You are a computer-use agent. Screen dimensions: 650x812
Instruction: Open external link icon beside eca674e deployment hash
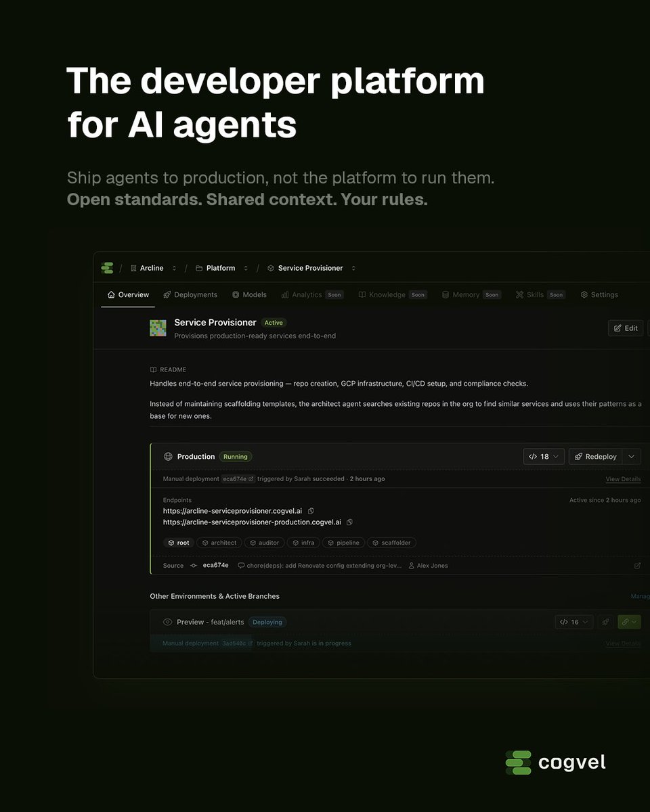251,479
